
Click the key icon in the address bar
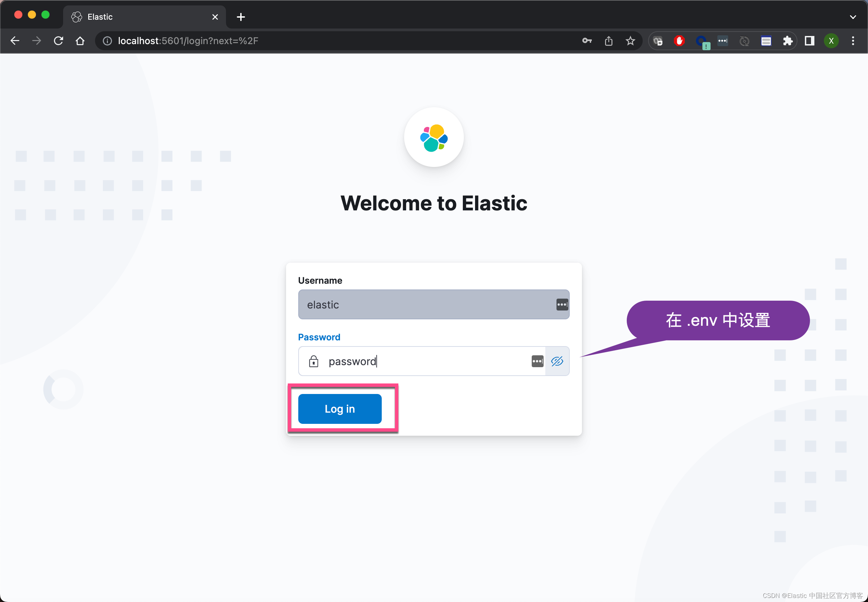point(587,41)
